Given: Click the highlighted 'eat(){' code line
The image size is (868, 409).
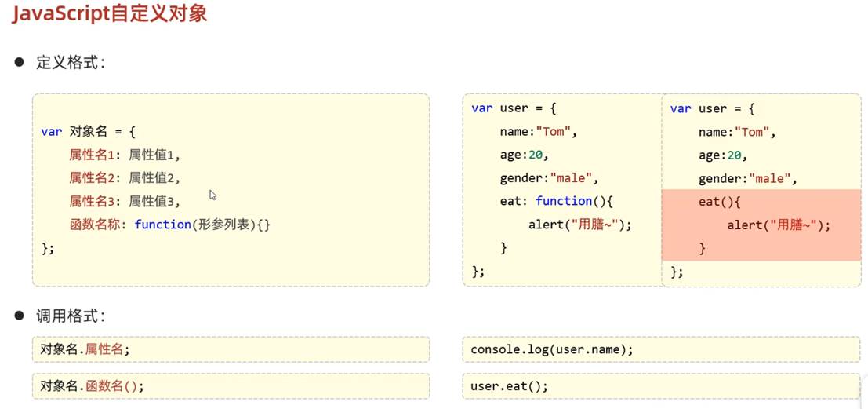Looking at the screenshot, I should tap(719, 203).
